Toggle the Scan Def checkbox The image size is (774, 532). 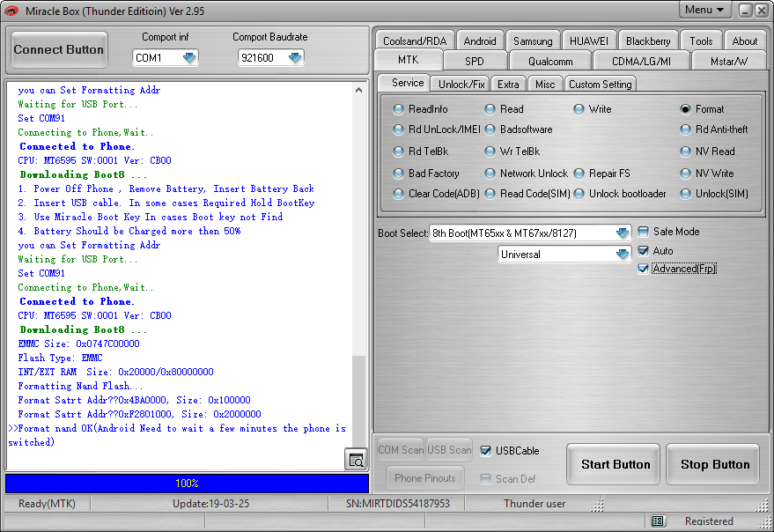486,479
